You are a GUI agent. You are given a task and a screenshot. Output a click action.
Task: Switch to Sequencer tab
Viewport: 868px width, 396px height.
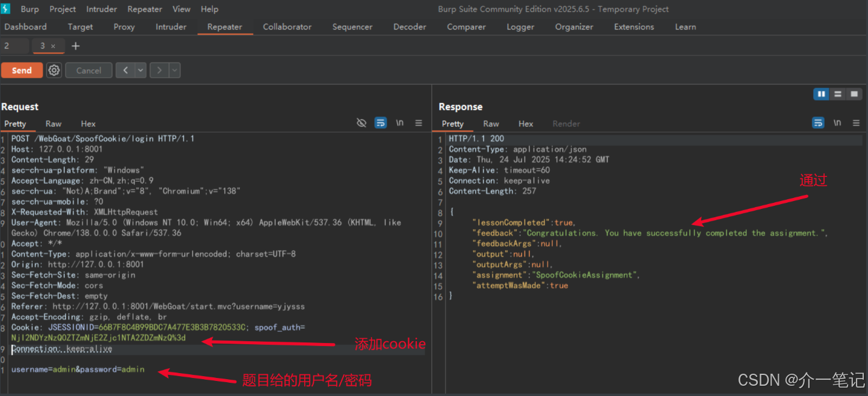click(x=352, y=27)
